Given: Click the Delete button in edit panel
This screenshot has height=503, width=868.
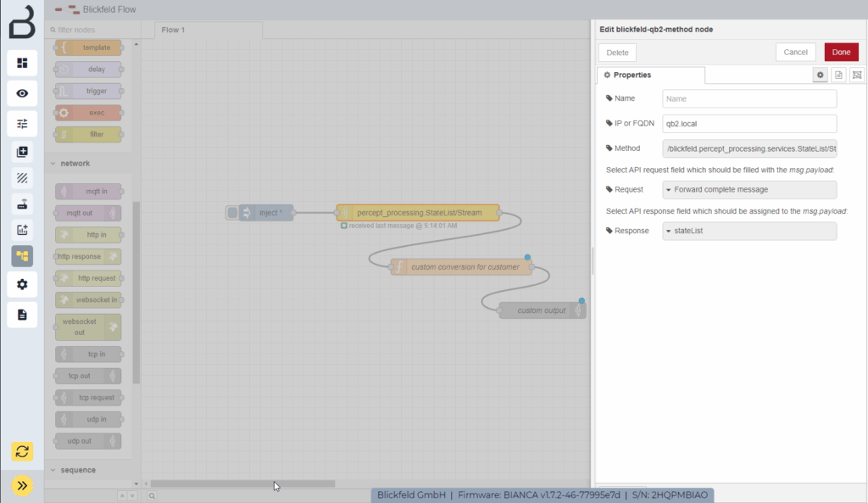Looking at the screenshot, I should coord(617,52).
